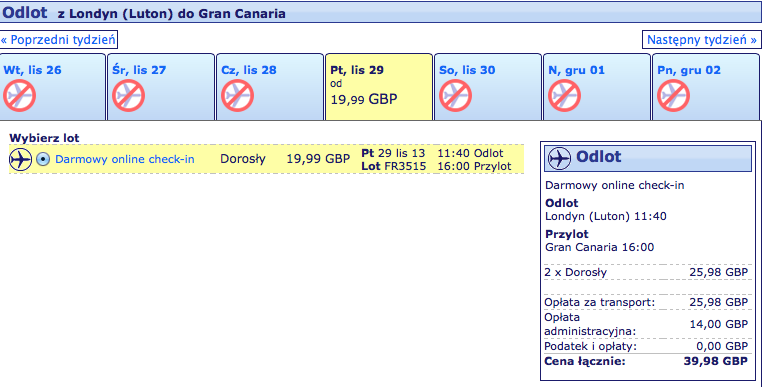Select the N, gru 01 date tab
Screen dimensions: 763x387
[x=597, y=87]
